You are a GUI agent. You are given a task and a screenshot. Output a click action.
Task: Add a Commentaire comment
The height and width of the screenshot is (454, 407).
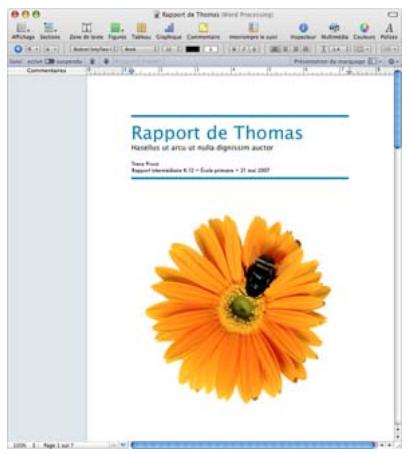[x=203, y=31]
